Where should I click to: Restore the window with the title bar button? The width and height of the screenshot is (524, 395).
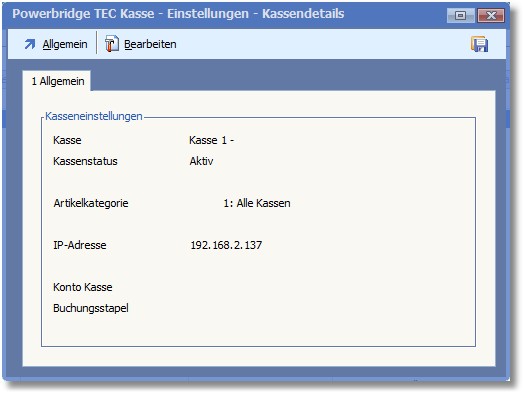(x=461, y=15)
